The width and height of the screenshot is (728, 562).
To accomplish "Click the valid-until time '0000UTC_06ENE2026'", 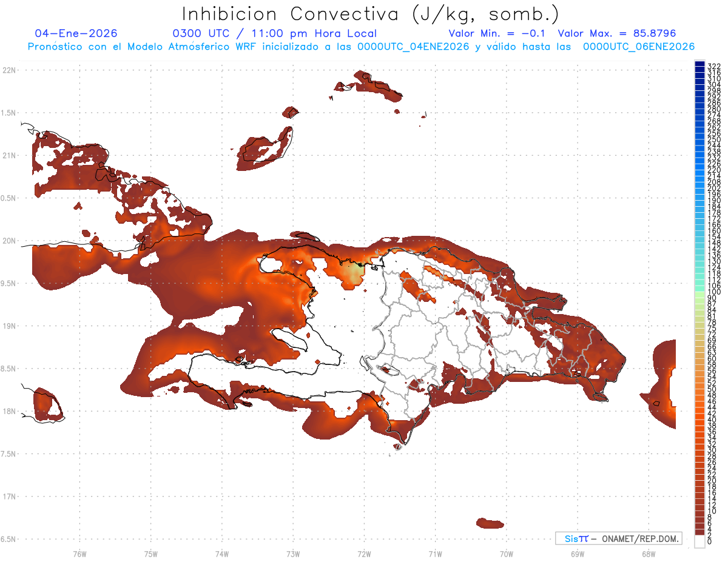I will (639, 47).
